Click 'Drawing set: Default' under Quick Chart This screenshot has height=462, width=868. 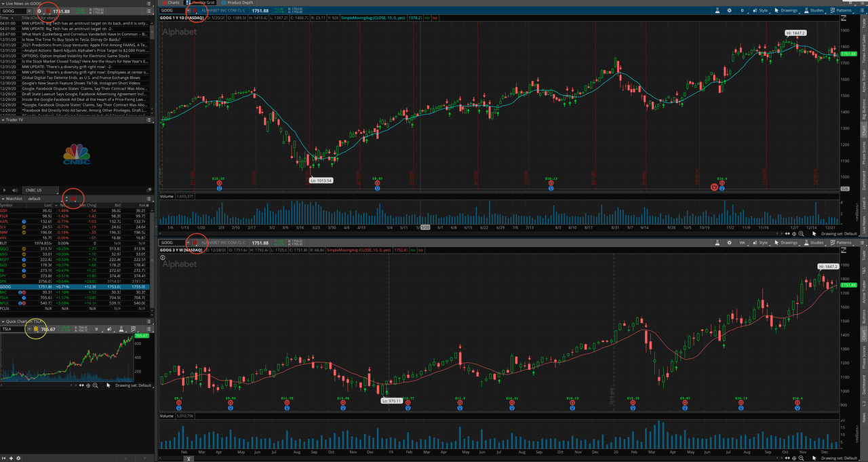pyautogui.click(x=134, y=385)
